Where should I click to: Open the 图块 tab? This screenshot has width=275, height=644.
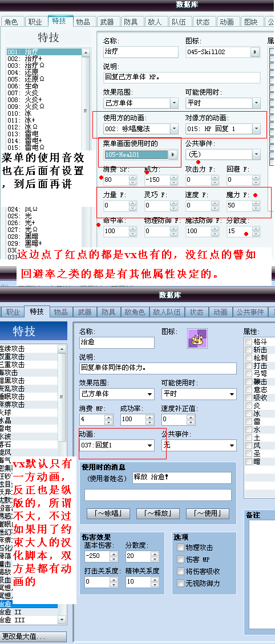(250, 22)
